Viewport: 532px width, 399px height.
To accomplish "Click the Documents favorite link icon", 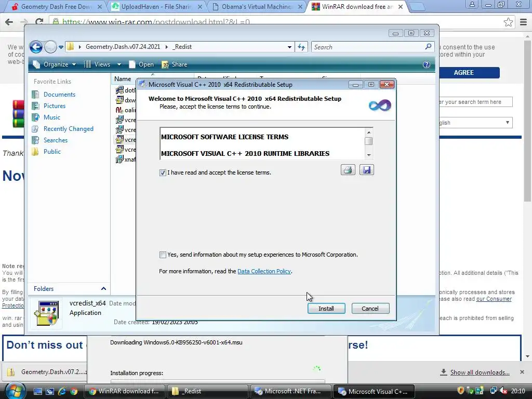I will (35, 95).
